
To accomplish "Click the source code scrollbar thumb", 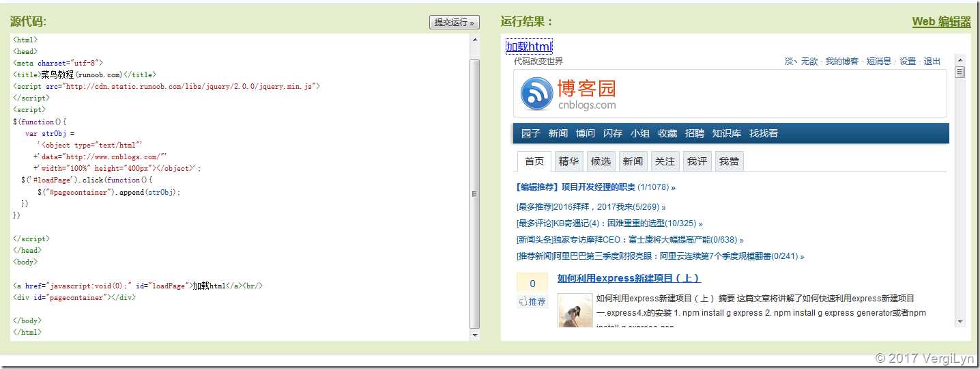I will (475, 193).
